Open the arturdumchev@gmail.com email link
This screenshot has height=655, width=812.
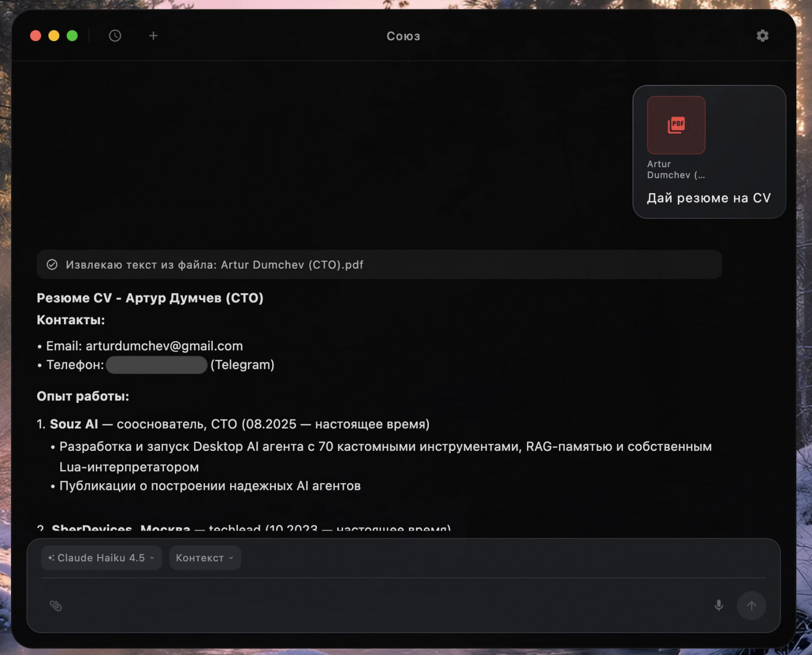(x=164, y=345)
